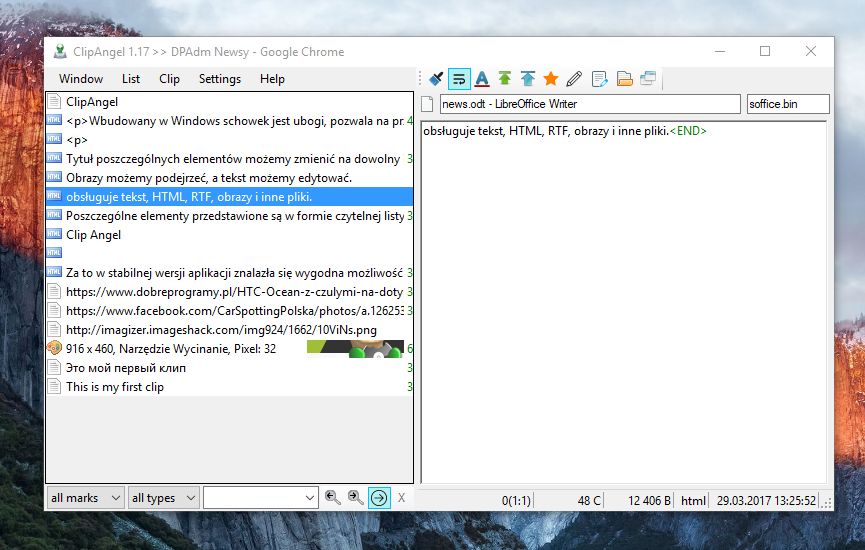Select the 'Clip Angel' HTML clip
This screenshot has height=550, width=865.
[x=229, y=235]
